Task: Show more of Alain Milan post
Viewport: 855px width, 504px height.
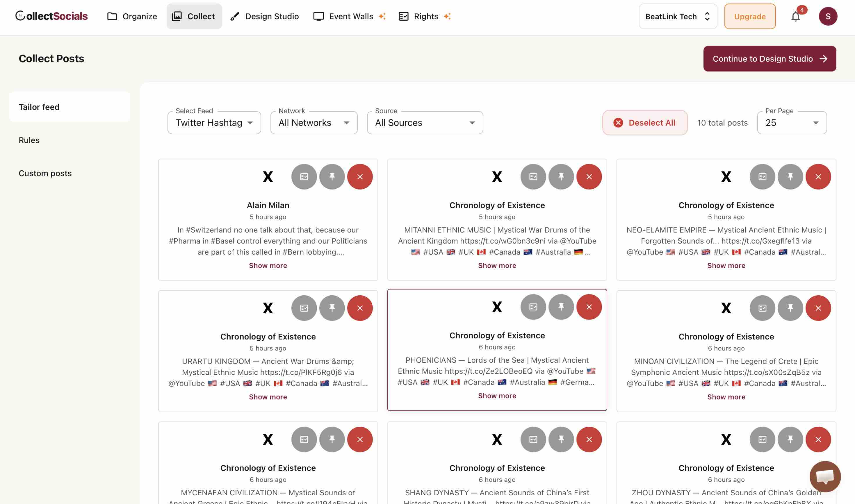Action: click(x=268, y=266)
